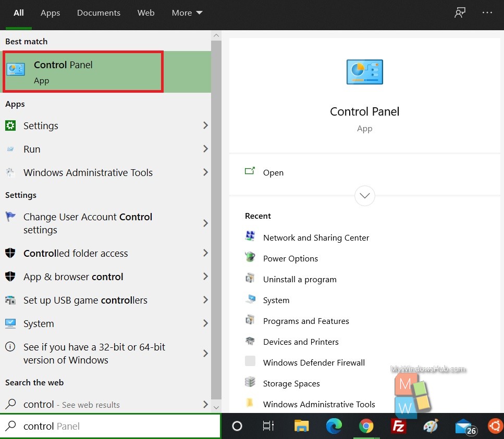Open Windows Administrative Tools from Recent list
The image size is (504, 439).
pos(319,404)
